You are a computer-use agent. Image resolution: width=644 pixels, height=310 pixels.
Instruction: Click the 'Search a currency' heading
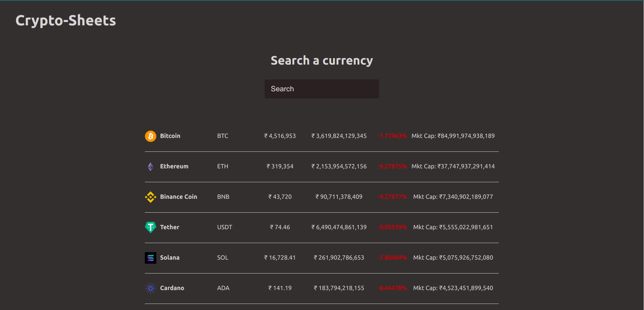click(322, 61)
